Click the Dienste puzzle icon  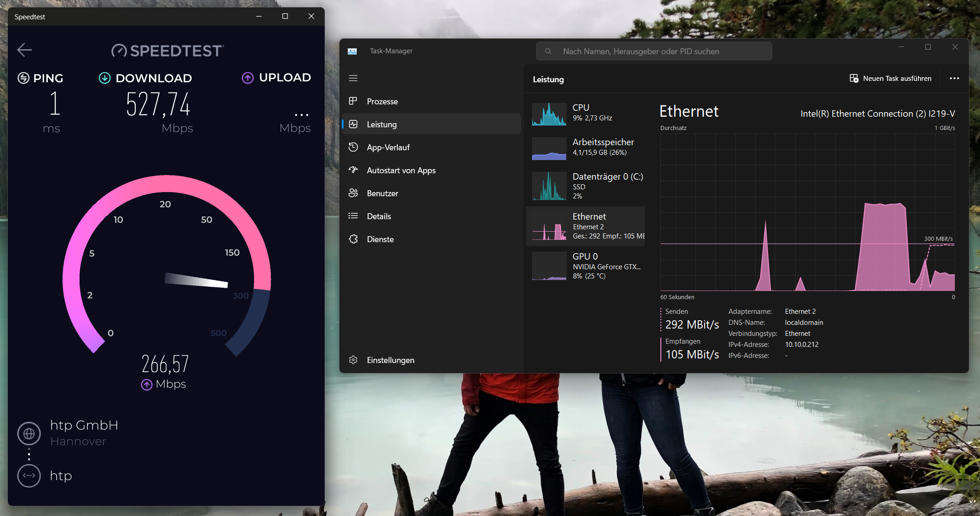point(353,239)
